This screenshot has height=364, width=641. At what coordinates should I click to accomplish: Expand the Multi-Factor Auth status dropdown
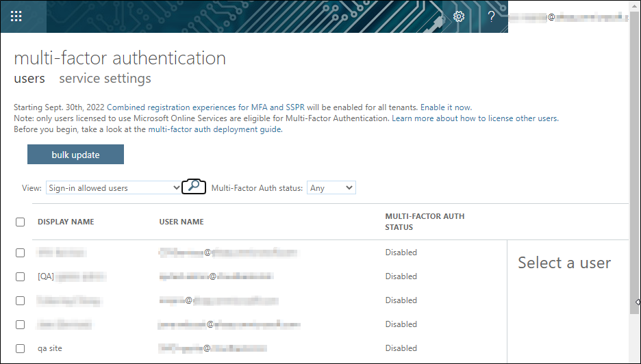point(331,187)
